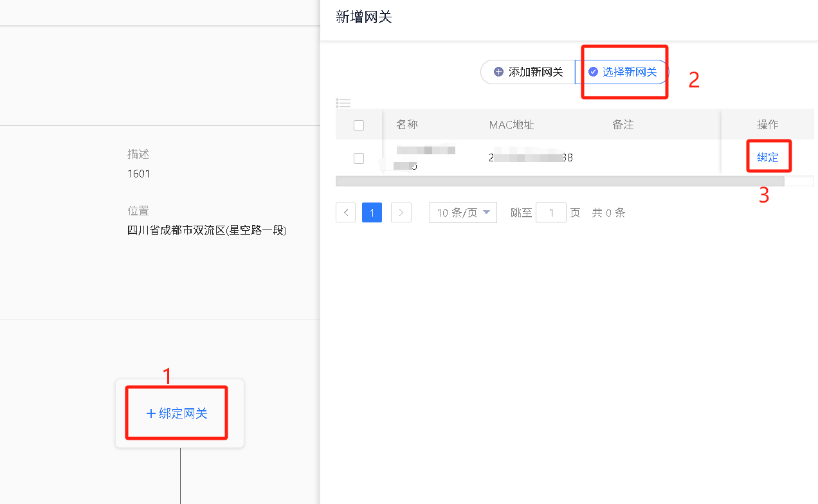Open the '10 条/页' page size dropdown
This screenshot has height=504, width=818.
[463, 213]
